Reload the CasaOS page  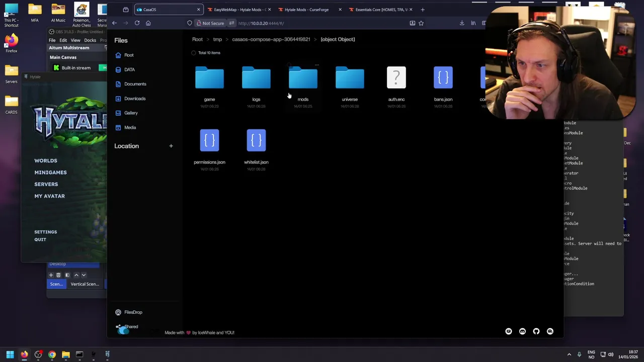pos(137,23)
